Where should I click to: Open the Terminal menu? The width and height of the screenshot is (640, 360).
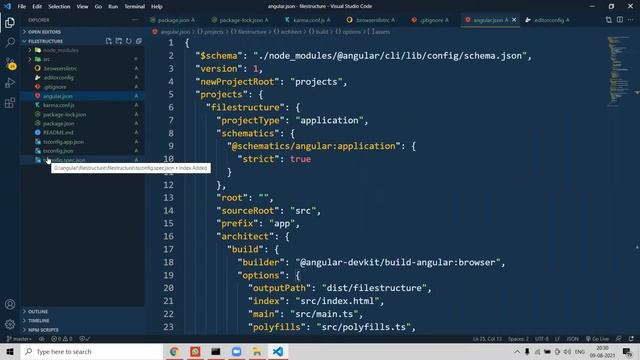tap(134, 6)
